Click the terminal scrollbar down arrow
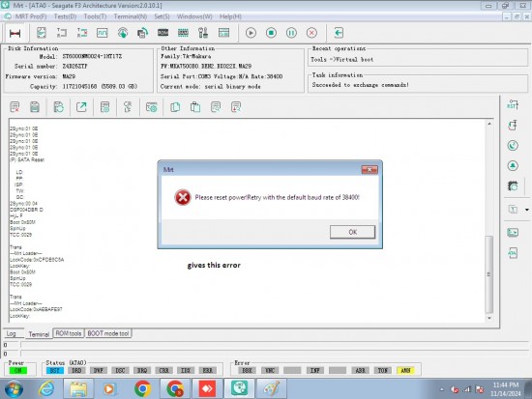Image resolution: width=532 pixels, height=399 pixels. click(489, 318)
